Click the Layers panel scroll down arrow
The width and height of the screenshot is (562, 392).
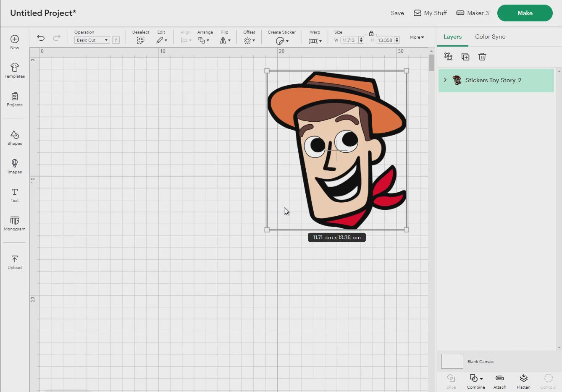[x=559, y=348]
